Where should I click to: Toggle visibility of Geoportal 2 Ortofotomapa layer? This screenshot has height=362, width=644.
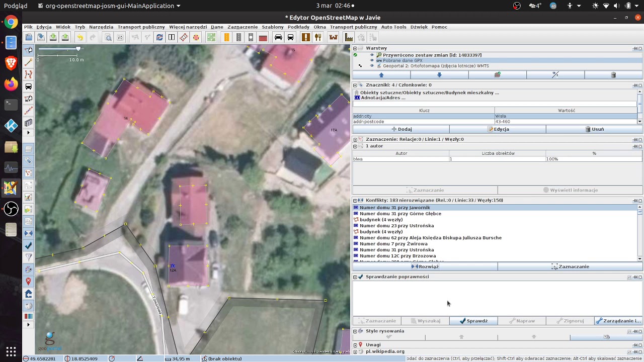[372, 66]
